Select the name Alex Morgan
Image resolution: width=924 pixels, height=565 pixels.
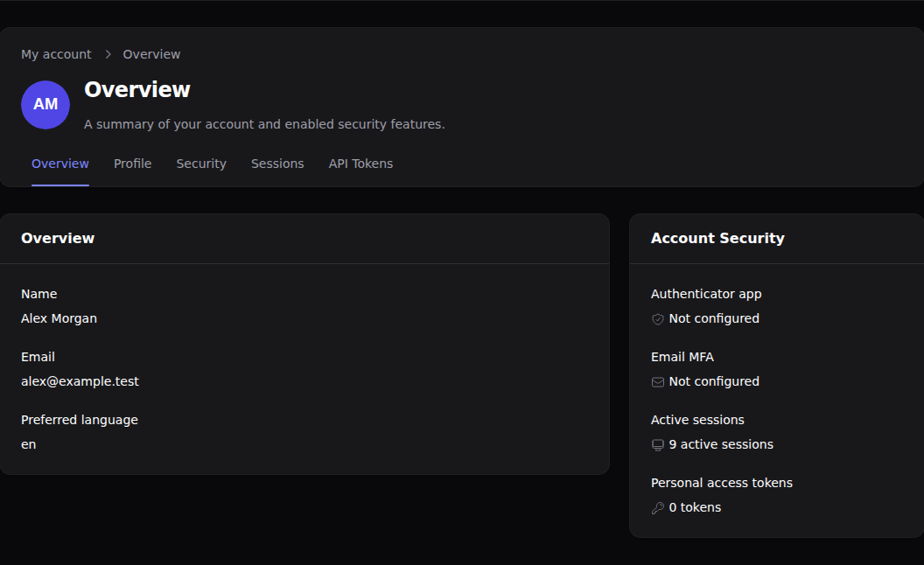[59, 318]
